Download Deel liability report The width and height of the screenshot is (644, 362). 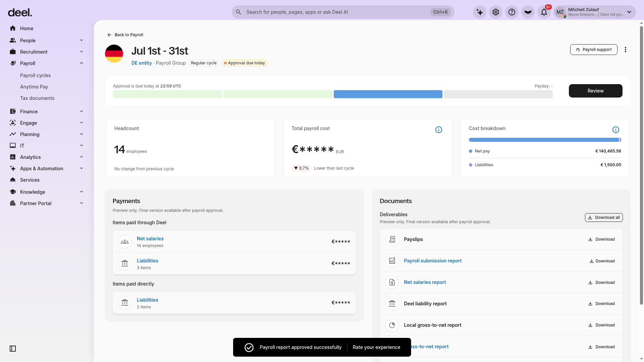601,304
